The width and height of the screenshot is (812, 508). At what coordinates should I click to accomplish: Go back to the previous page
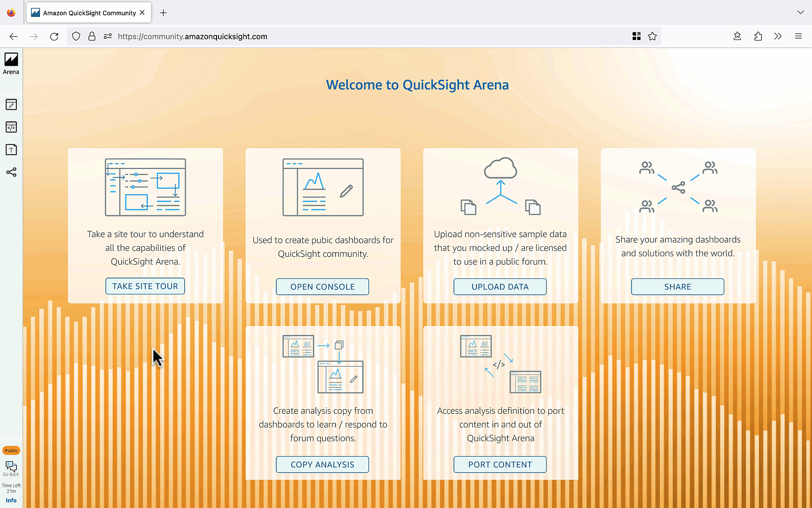pyautogui.click(x=14, y=36)
